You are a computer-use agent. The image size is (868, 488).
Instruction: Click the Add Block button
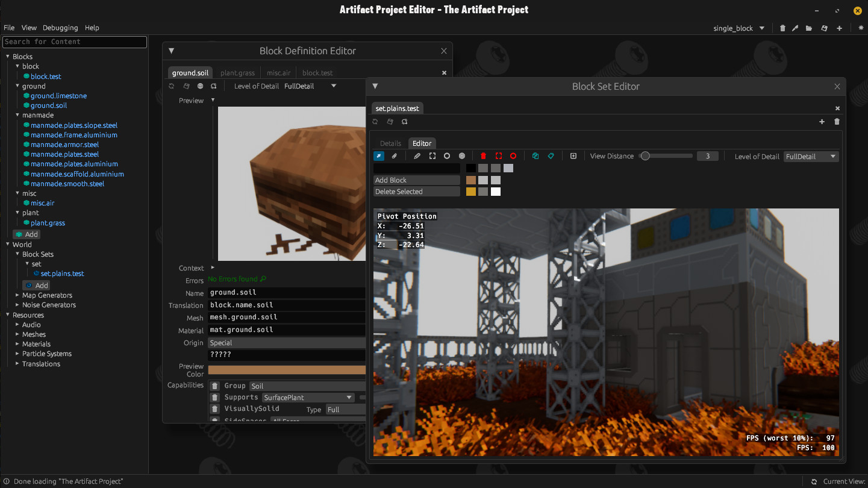(x=416, y=180)
